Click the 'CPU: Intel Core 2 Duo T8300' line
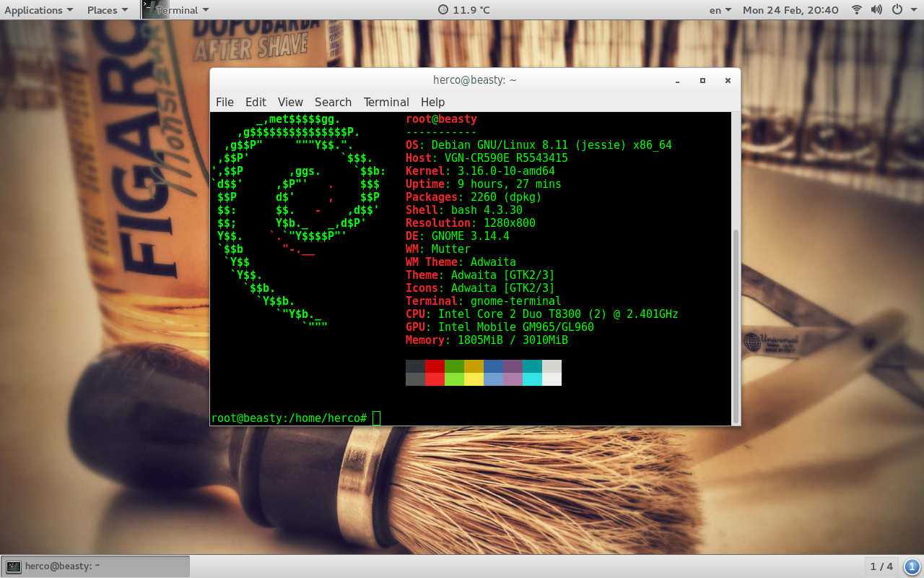This screenshot has width=924, height=578. point(541,314)
